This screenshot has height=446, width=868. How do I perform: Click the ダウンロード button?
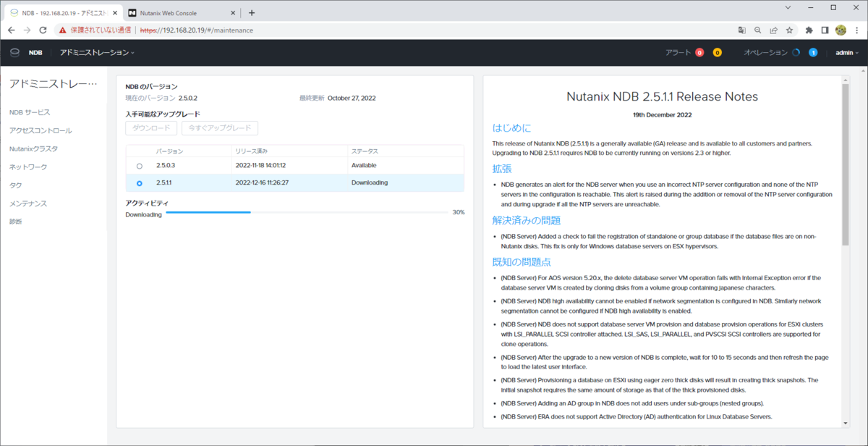tap(151, 128)
